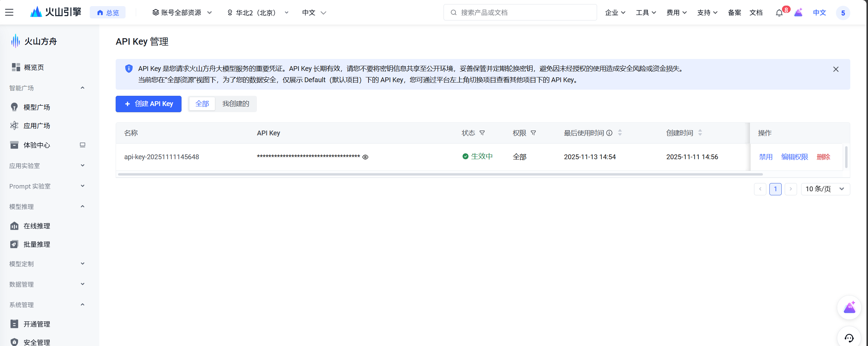
Task: Open the 华北2（北京）region dropdown
Action: pos(258,13)
